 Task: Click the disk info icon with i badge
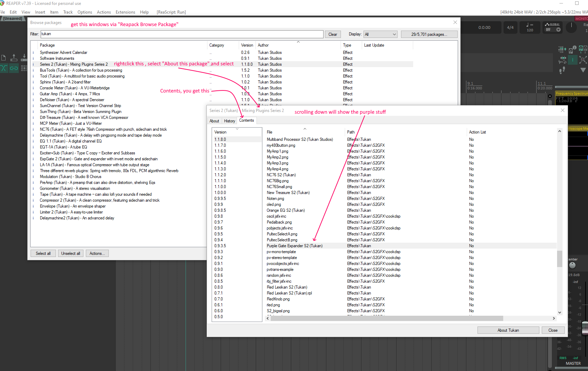point(572,50)
